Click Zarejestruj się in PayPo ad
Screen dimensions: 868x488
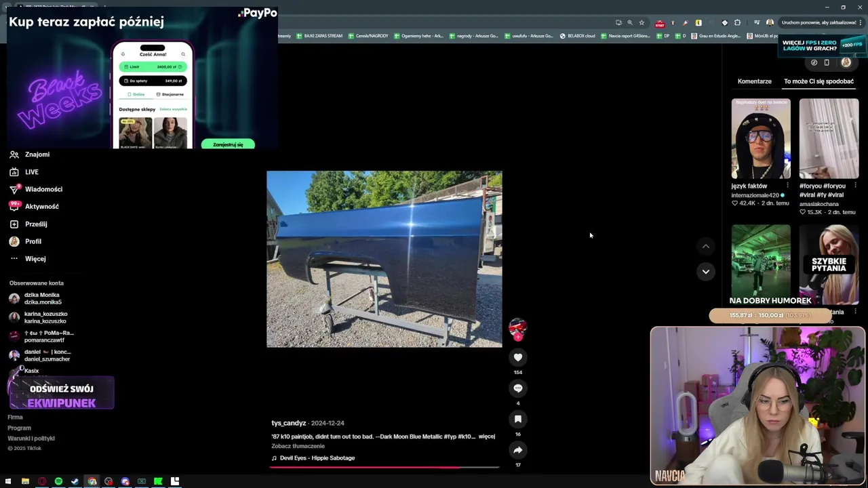228,144
